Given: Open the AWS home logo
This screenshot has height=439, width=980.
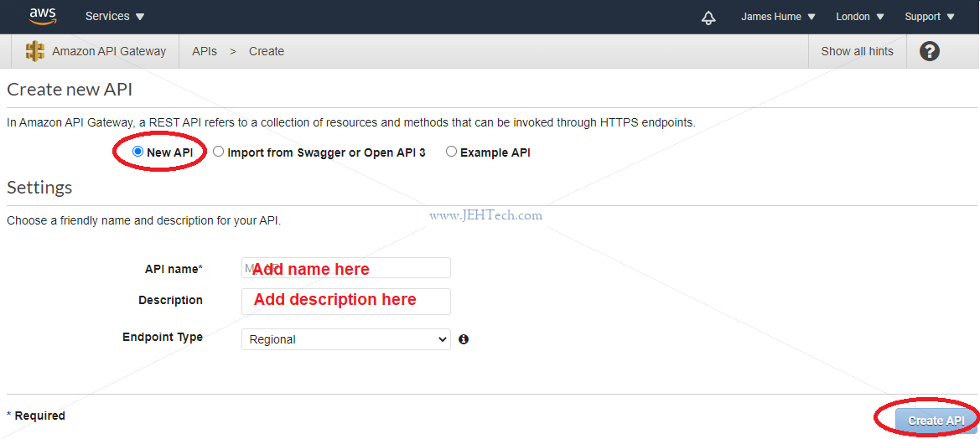Looking at the screenshot, I should (43, 15).
